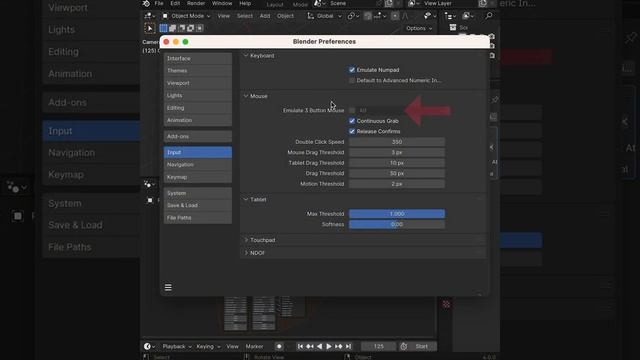Open the outliner editor type icon
The image size is (640, 360).
click(x=450, y=16)
